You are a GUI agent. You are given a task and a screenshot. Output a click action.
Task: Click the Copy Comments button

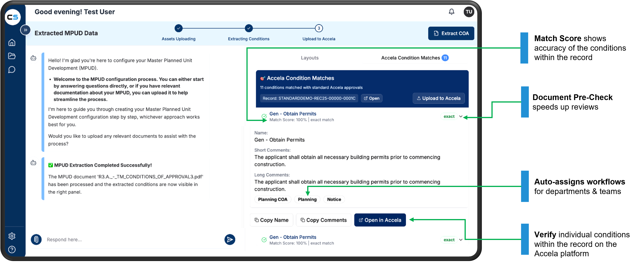323,220
